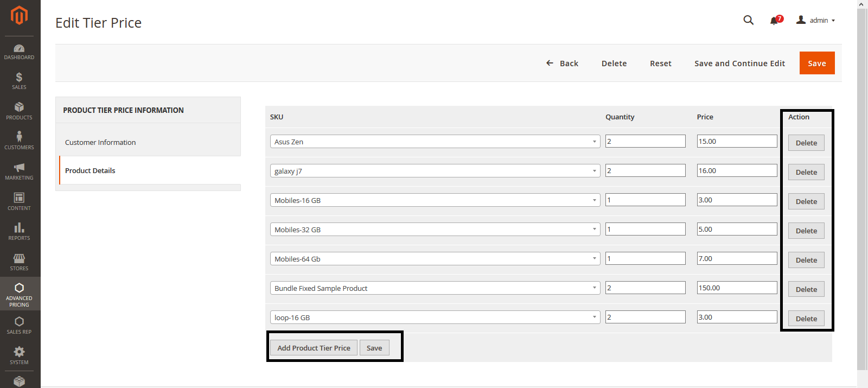This screenshot has height=388, width=868.
Task: Click the search magnifier icon
Action: [x=749, y=20]
